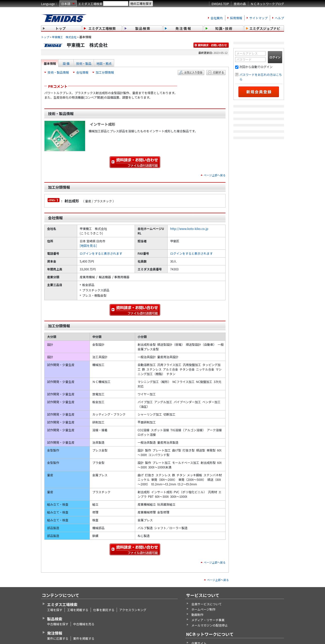Select the 知識・技術 navigation menu
The image size is (325, 644).
[x=224, y=28]
